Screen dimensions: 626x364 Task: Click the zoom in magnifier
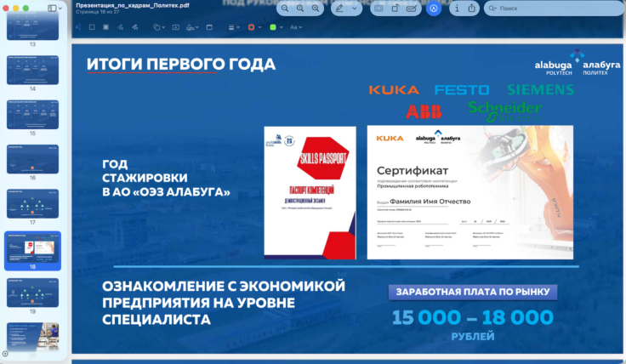(x=316, y=8)
